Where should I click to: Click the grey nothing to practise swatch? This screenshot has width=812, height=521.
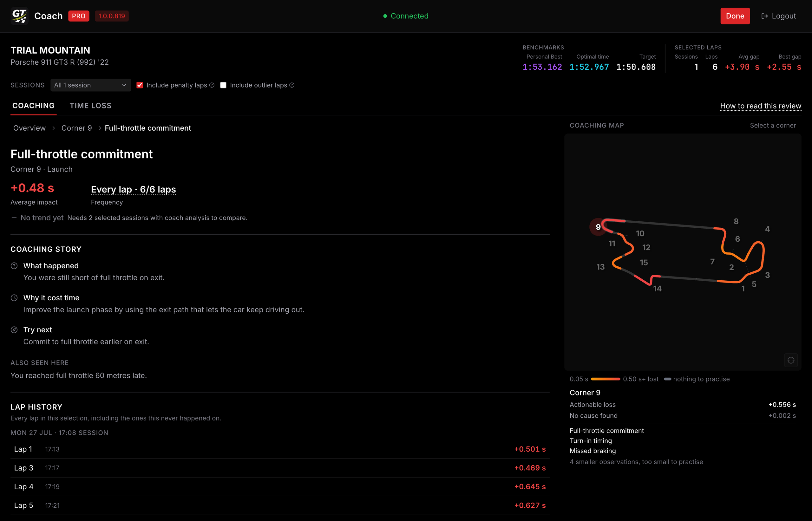pos(668,379)
